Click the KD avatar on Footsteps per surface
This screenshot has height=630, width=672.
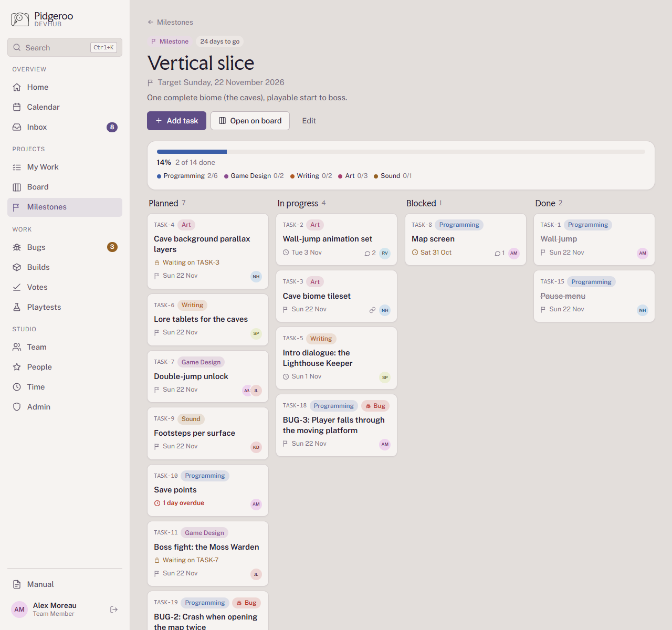[256, 447]
